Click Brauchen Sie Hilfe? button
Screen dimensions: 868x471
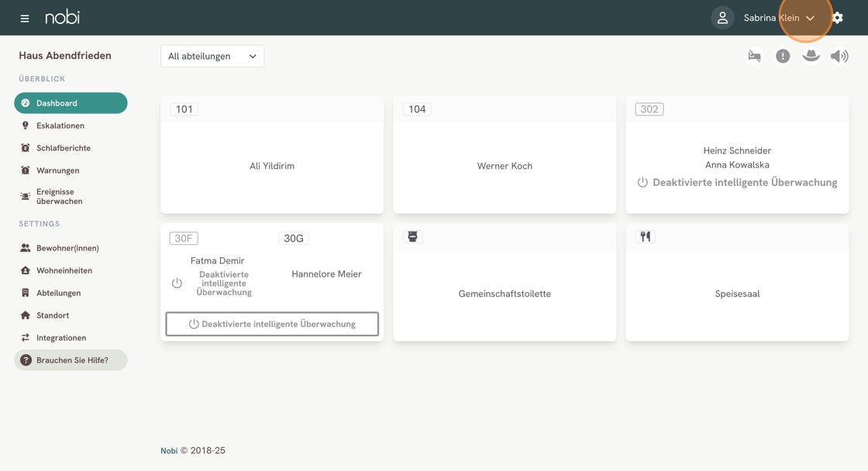point(71,360)
